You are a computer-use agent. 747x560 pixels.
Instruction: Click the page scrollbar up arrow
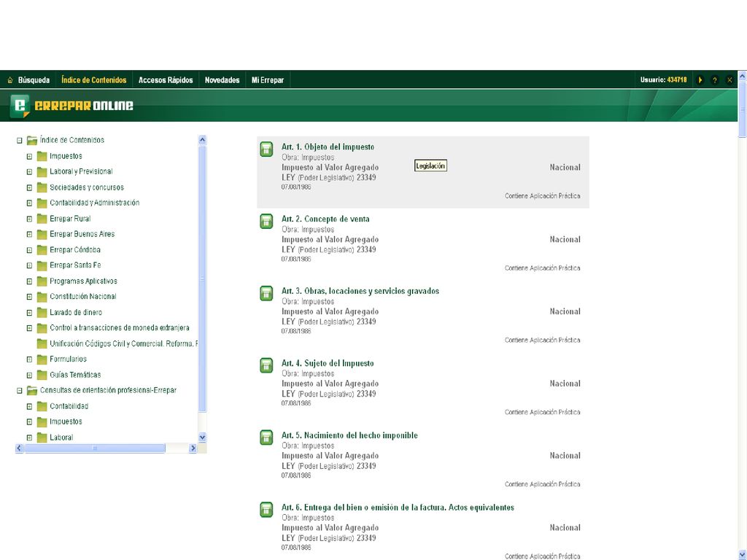(742, 75)
